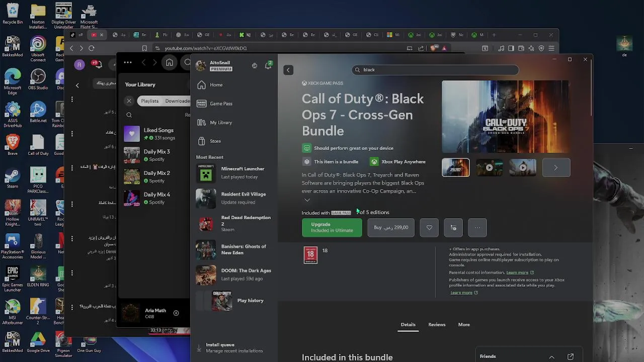The width and height of the screenshot is (644, 362).
Task: Open new browser tab plus button
Action: (494, 35)
